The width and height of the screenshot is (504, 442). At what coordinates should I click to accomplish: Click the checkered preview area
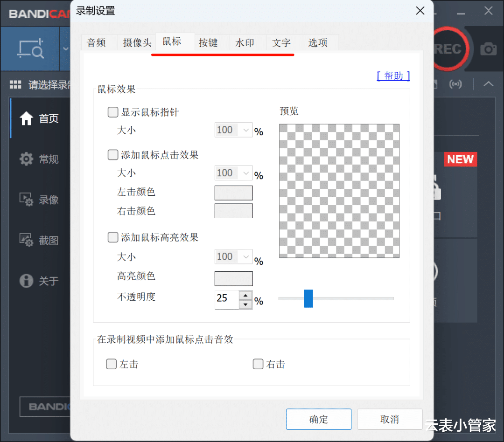tap(339, 191)
